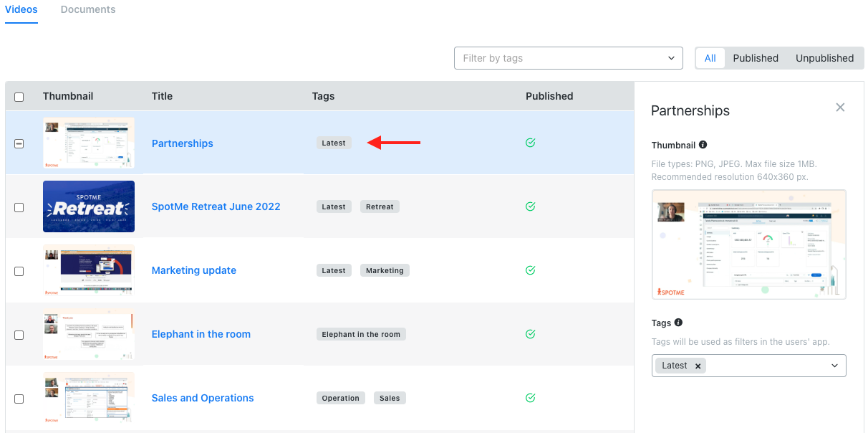Click the Elephant in the room thumbnail
Screen dimensions: 868x433
point(89,334)
